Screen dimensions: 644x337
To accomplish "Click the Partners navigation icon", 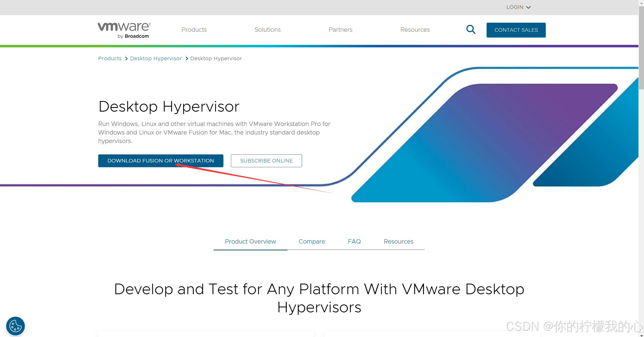I will 340,30.
